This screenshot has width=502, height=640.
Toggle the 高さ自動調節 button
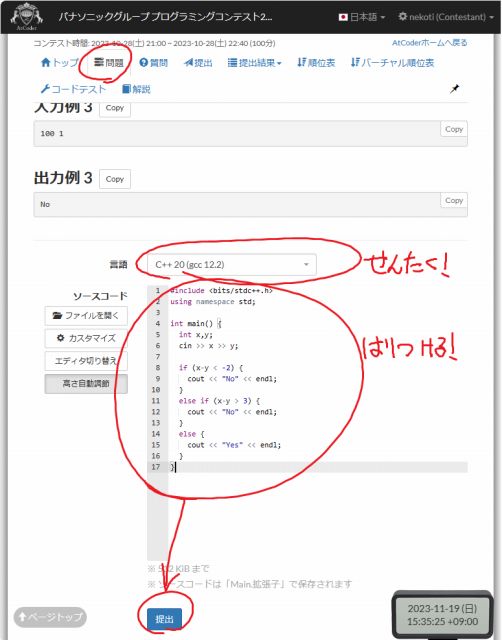(86, 384)
